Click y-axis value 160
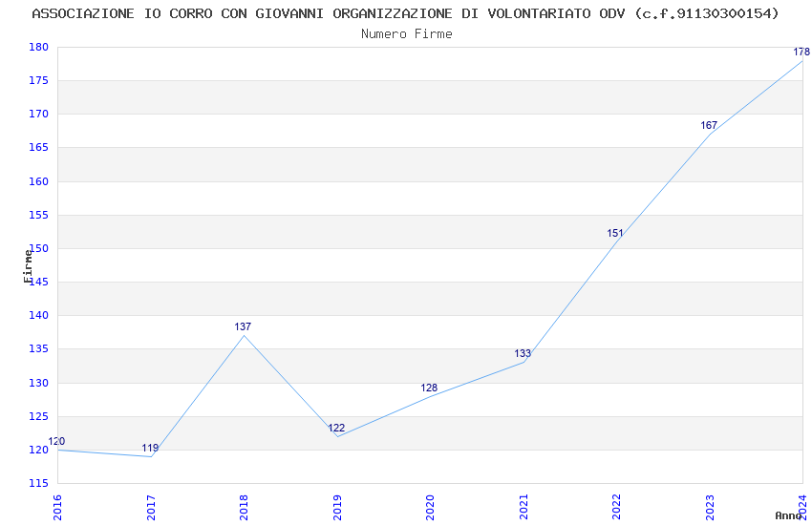This screenshot has width=812, height=525. [39, 181]
